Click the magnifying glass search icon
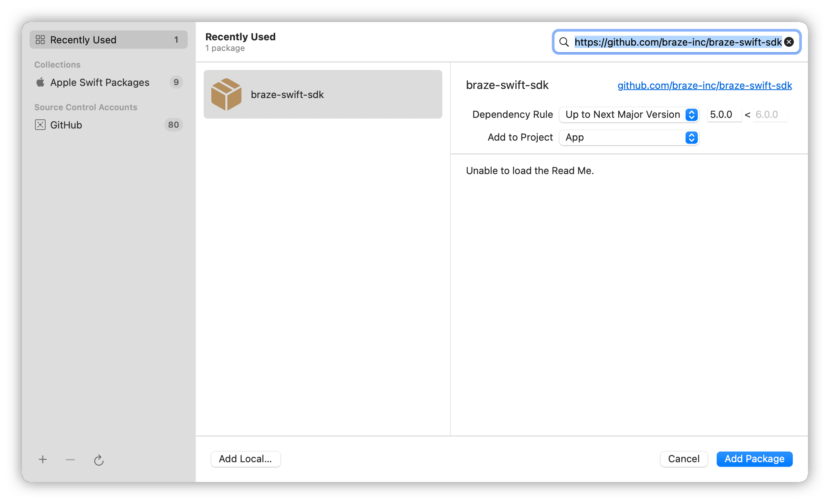830x504 pixels. point(564,42)
